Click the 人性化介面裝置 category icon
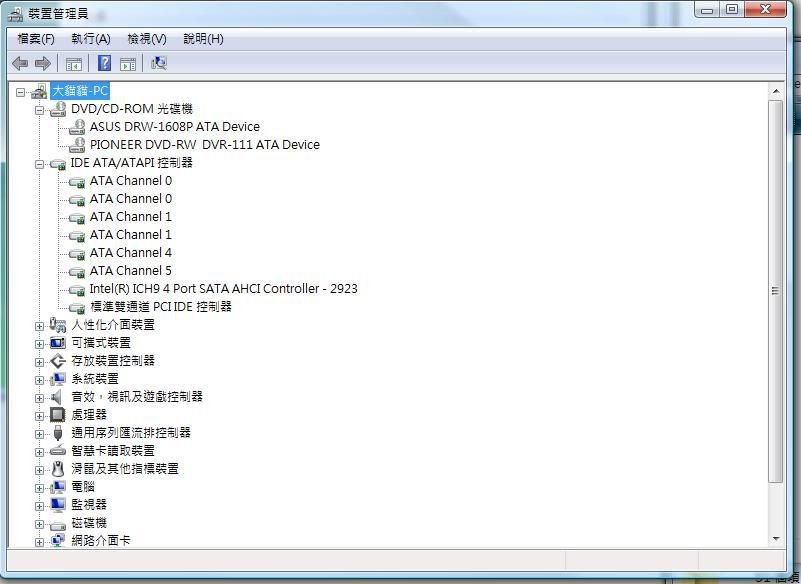 (58, 325)
